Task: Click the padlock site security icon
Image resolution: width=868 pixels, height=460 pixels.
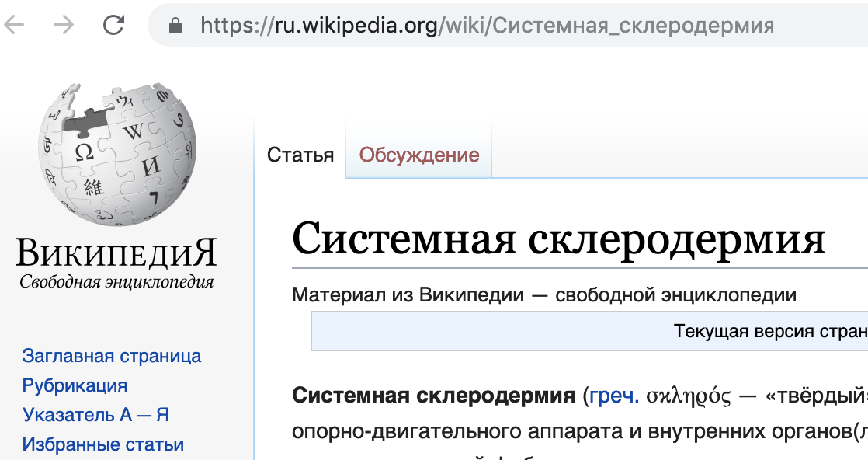Action: tap(175, 26)
